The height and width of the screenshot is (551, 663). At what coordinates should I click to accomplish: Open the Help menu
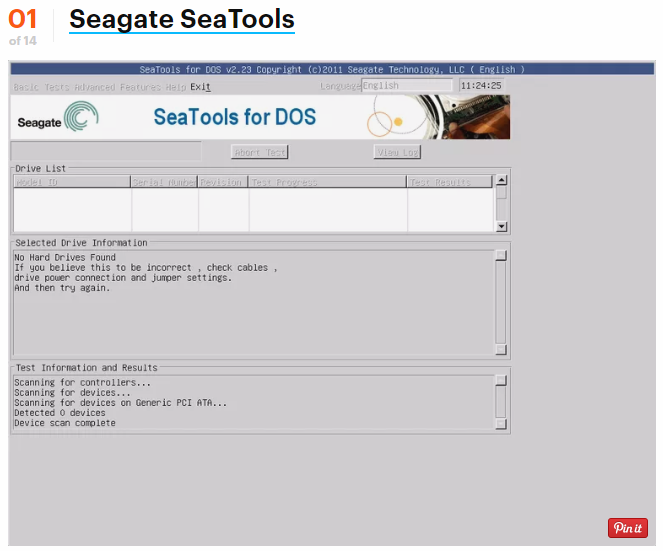[176, 87]
